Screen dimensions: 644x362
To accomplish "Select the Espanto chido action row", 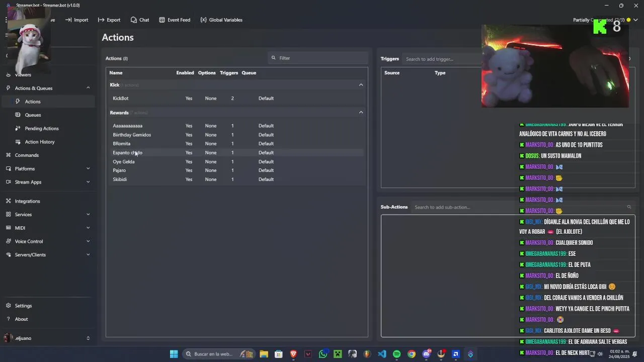I will (236, 153).
